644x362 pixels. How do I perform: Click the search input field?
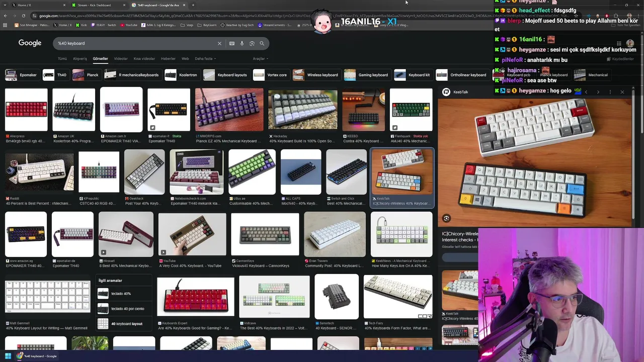(x=136, y=43)
